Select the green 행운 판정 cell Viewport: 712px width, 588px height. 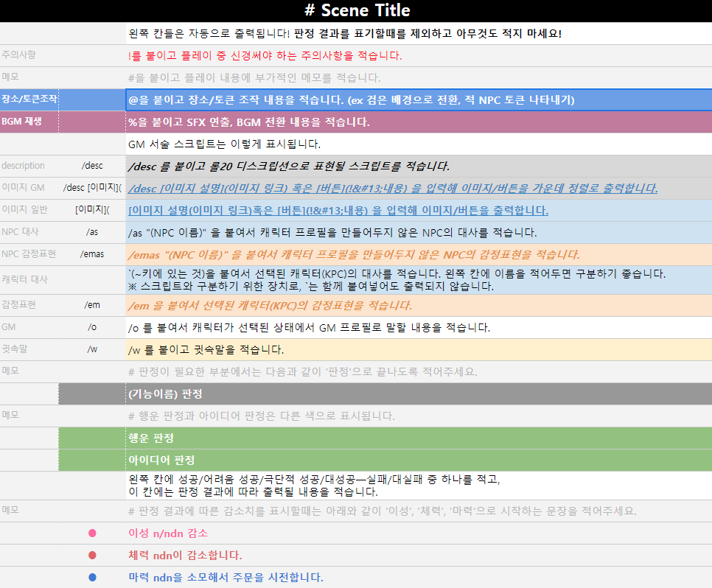[x=419, y=438]
